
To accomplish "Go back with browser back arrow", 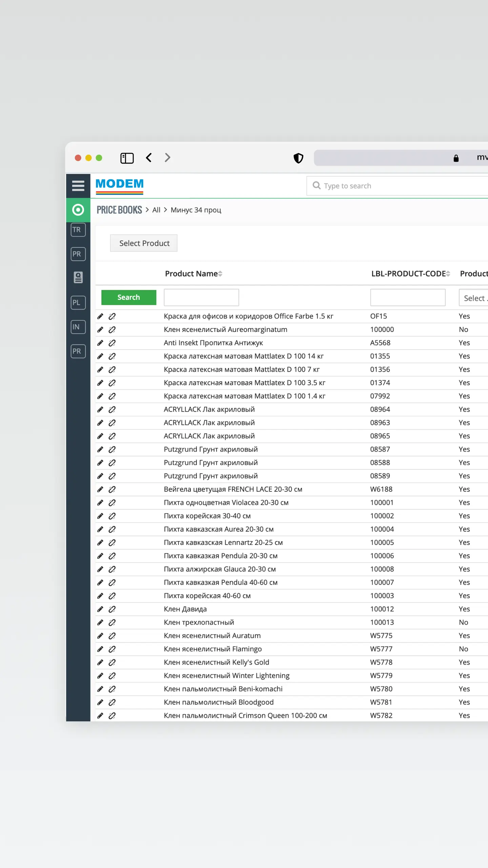I will (149, 158).
